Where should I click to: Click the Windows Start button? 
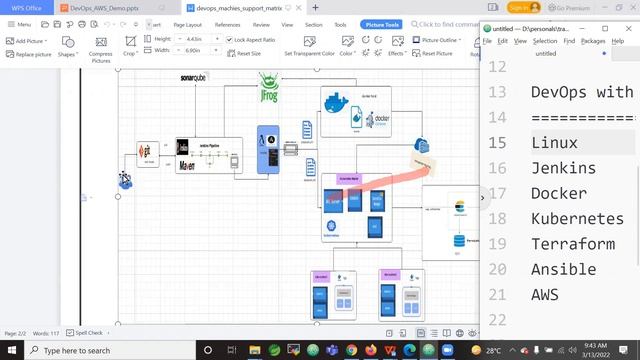tap(12, 350)
